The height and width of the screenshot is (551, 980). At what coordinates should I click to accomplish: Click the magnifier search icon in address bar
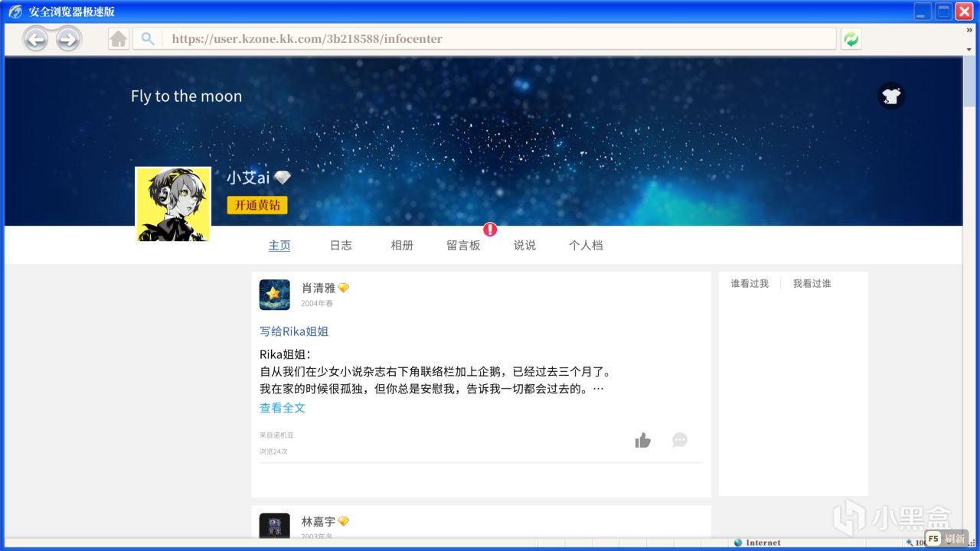click(148, 38)
